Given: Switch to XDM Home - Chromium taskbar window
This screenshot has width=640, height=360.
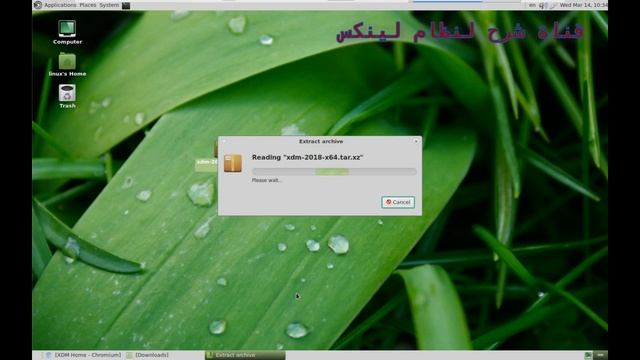Looking at the screenshot, I should pos(83,355).
